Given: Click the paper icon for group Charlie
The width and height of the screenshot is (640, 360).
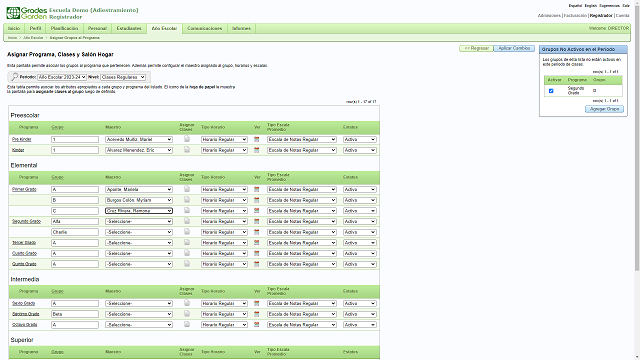Looking at the screenshot, I should (x=187, y=231).
